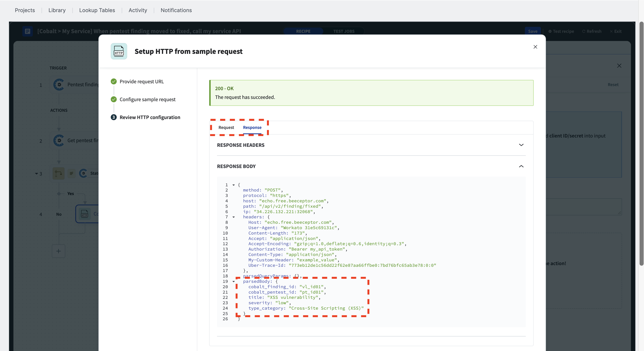This screenshot has height=351, width=644.
Task: Click the Uber-Trace-Id value on line 16
Action: (x=362, y=265)
